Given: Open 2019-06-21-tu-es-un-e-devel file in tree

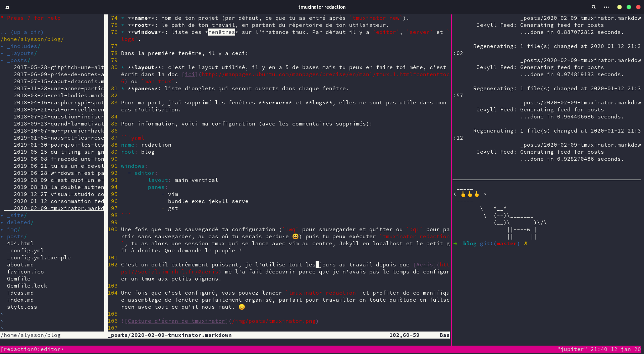Looking at the screenshot, I should point(59,166).
